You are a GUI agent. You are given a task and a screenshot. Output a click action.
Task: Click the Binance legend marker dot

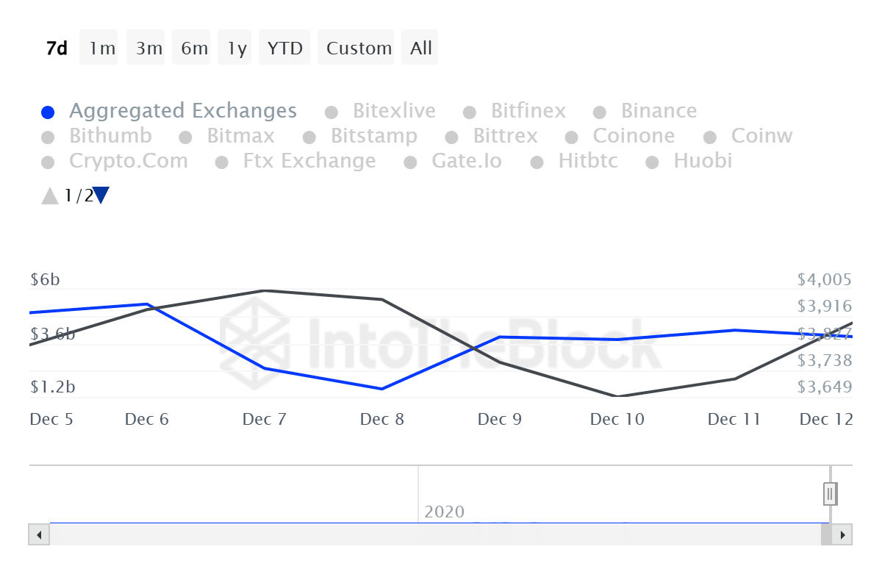coord(600,112)
